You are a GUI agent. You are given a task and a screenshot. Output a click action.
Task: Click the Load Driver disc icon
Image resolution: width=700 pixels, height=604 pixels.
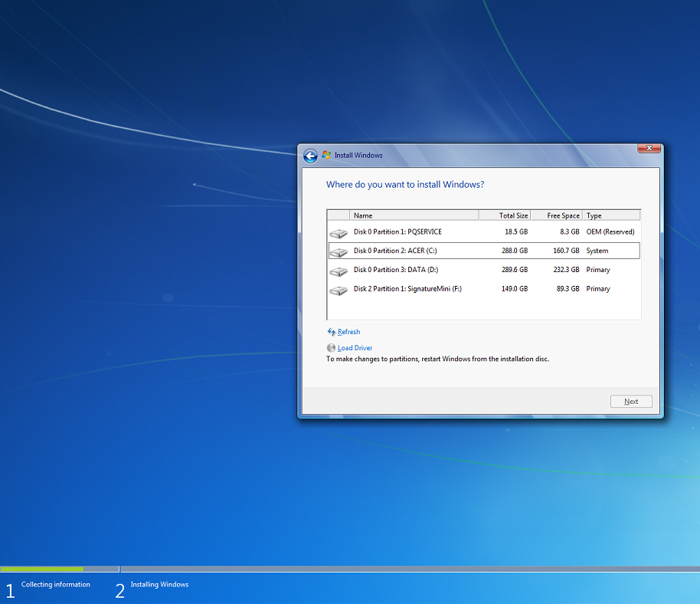(x=331, y=347)
